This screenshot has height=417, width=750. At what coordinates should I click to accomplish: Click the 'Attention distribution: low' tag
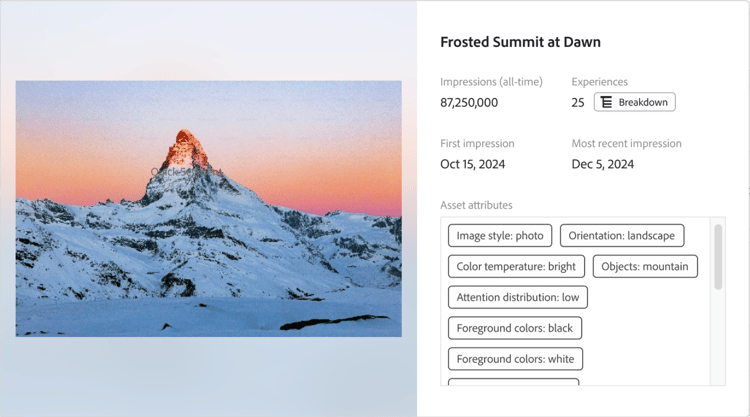(x=517, y=297)
